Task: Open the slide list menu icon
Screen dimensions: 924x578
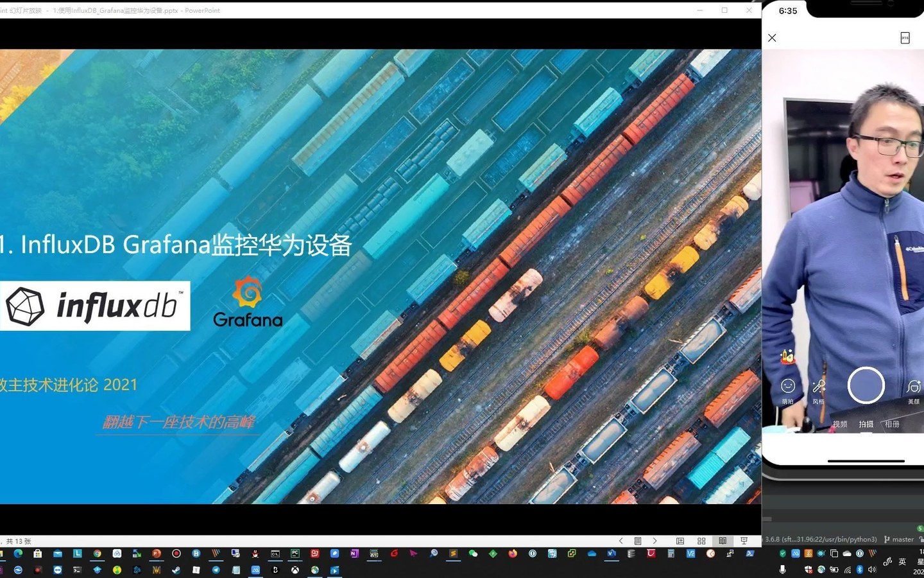Action: [x=638, y=541]
